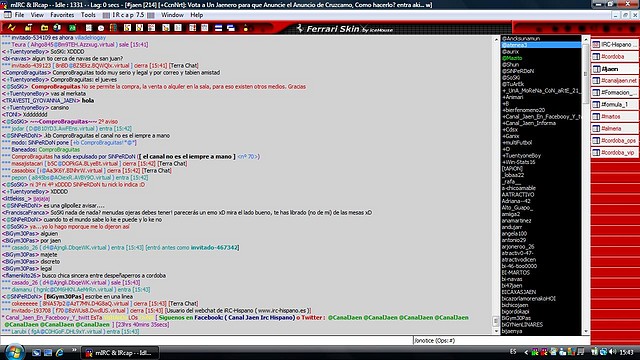Open the Favorites menu

pyautogui.click(x=62, y=15)
